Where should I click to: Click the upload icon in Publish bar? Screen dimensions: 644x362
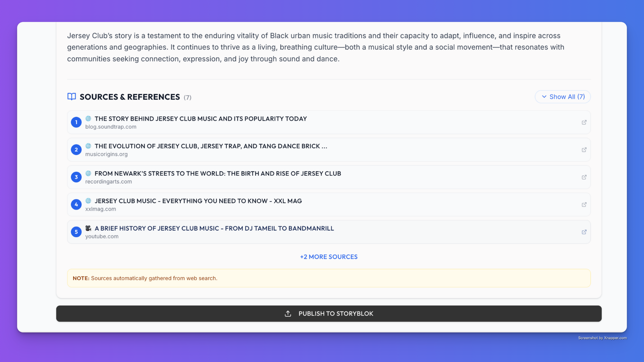pos(288,314)
